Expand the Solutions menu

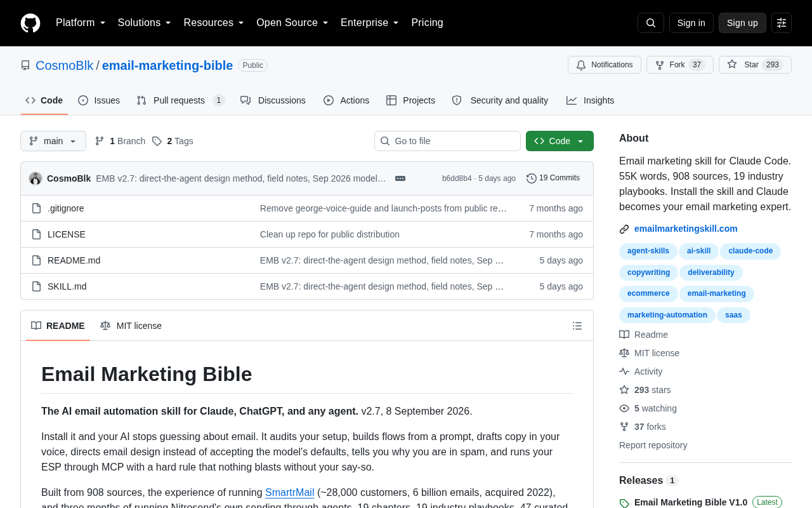pyautogui.click(x=145, y=23)
